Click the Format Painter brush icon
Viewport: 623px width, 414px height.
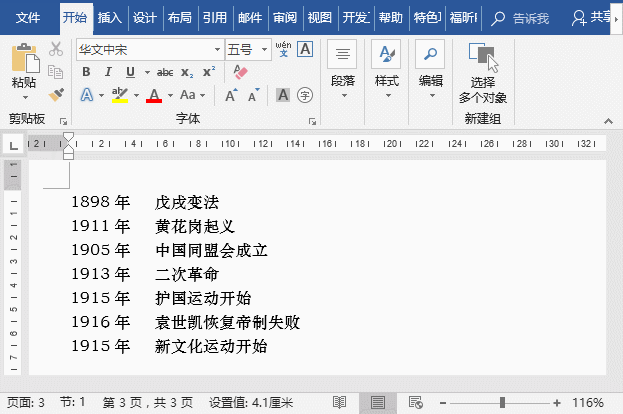[x=56, y=95]
